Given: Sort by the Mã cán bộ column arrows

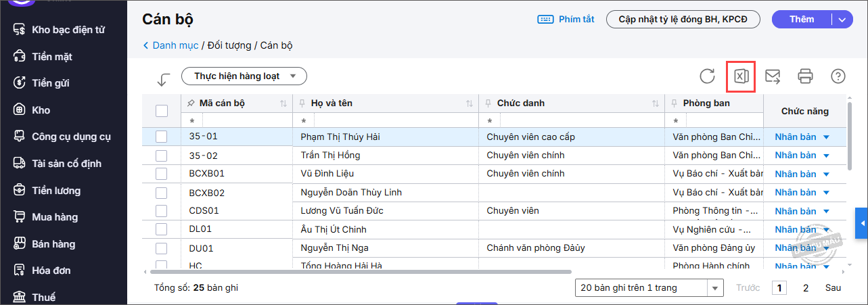Looking at the screenshot, I should [x=283, y=103].
